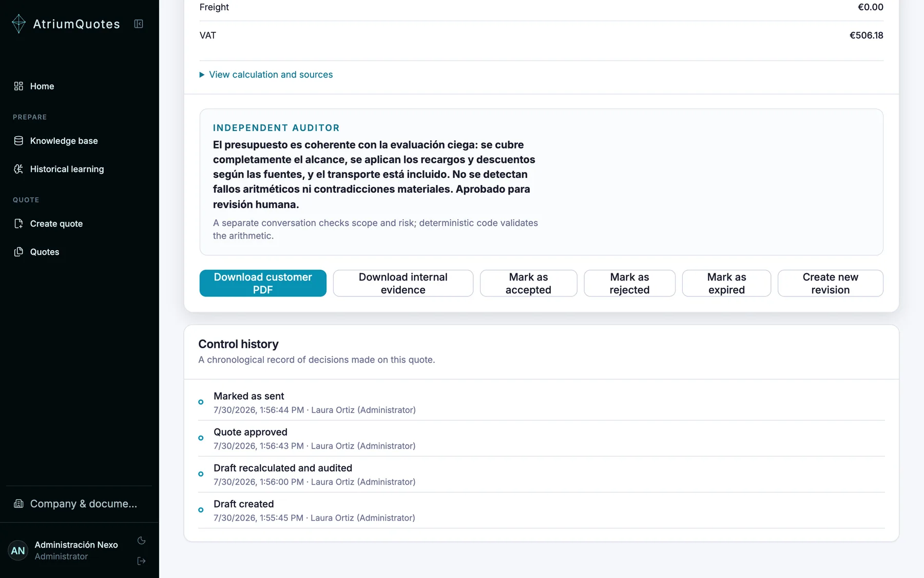Viewport: 924px width, 578px height.
Task: Click the Company & documents building icon
Action: (18, 504)
